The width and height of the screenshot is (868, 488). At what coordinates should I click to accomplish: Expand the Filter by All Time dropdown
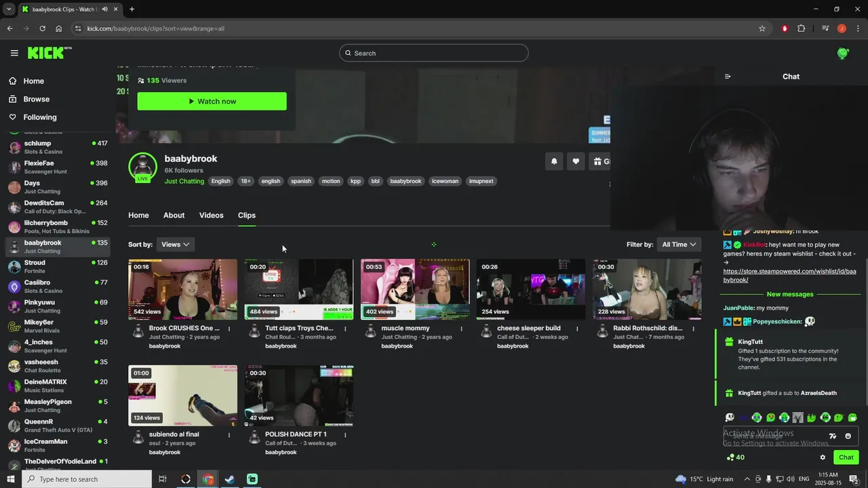(x=679, y=244)
